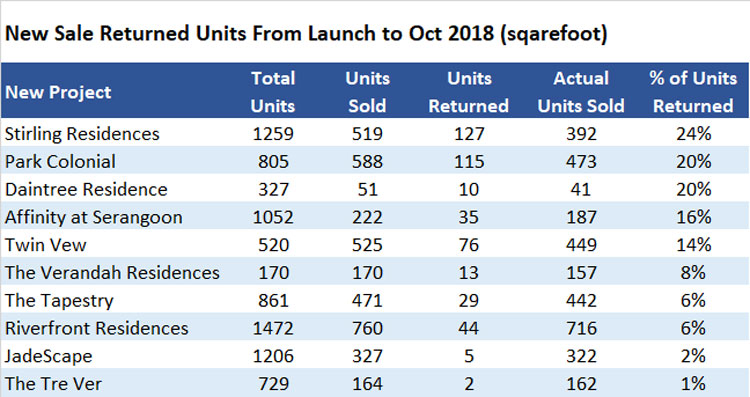750x397 pixels.
Task: Click the Daintree Residence cell
Action: tap(86, 189)
